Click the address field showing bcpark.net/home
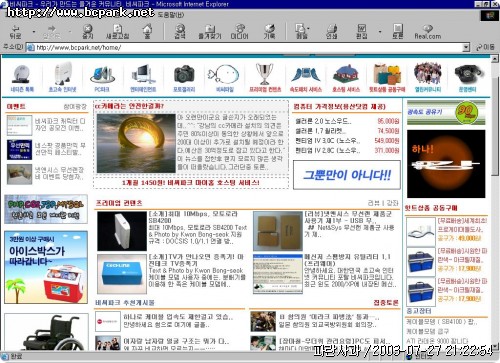500x363 pixels. 244,48
